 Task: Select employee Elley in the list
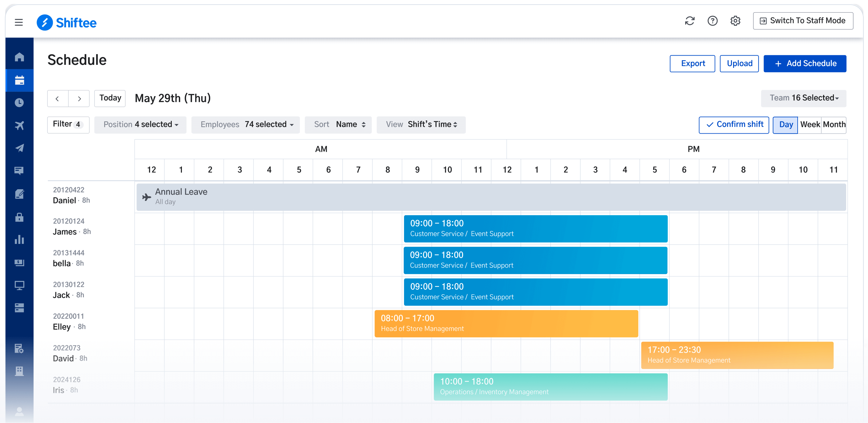[x=62, y=327]
